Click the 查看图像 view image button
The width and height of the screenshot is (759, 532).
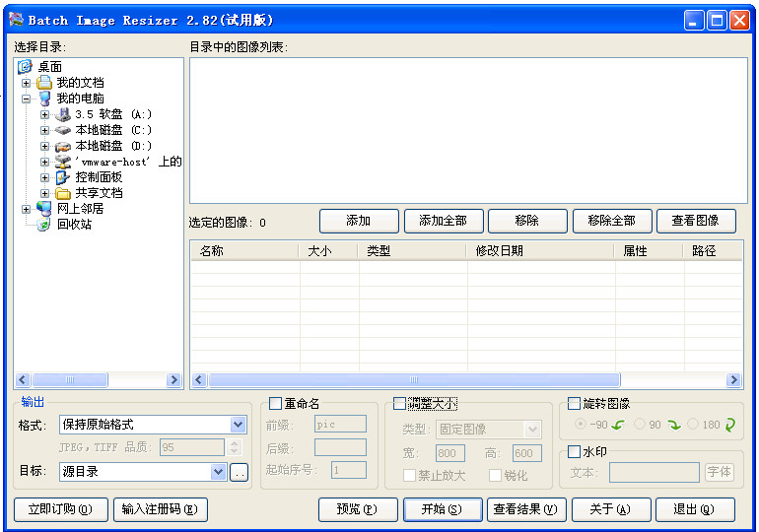[x=696, y=221]
